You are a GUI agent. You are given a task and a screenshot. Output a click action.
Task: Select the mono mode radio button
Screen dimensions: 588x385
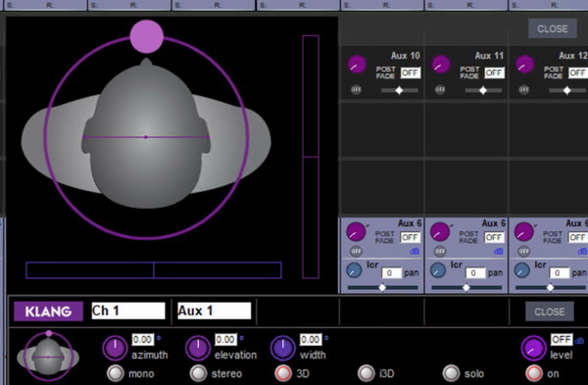(116, 373)
